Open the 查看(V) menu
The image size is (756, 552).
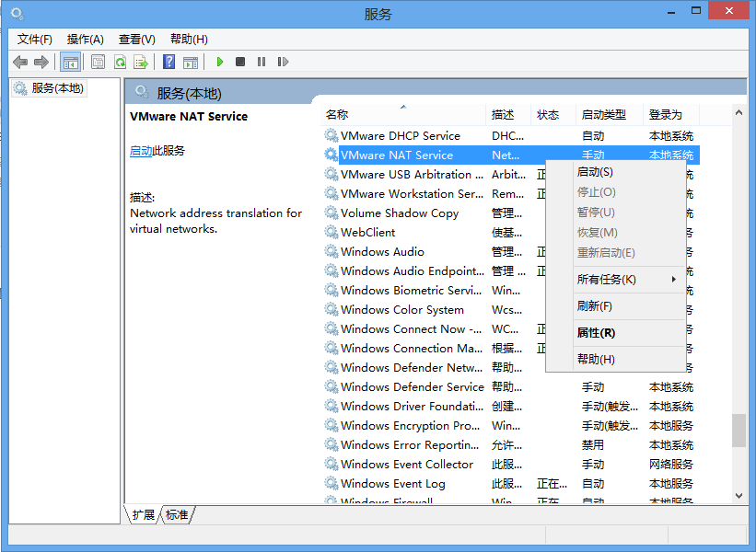[137, 39]
